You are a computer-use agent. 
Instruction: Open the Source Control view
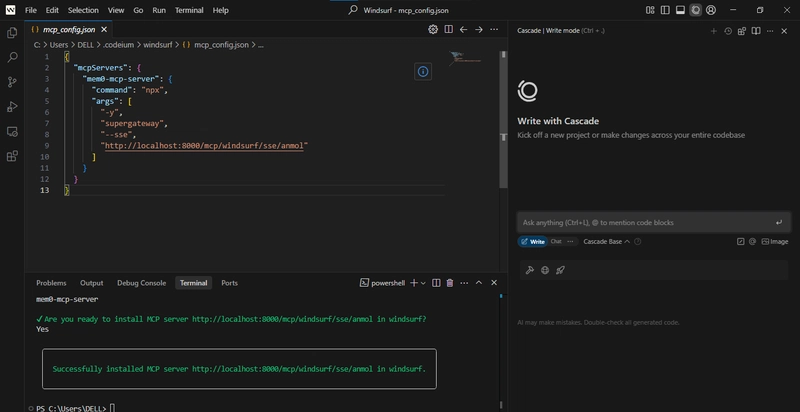click(12, 82)
